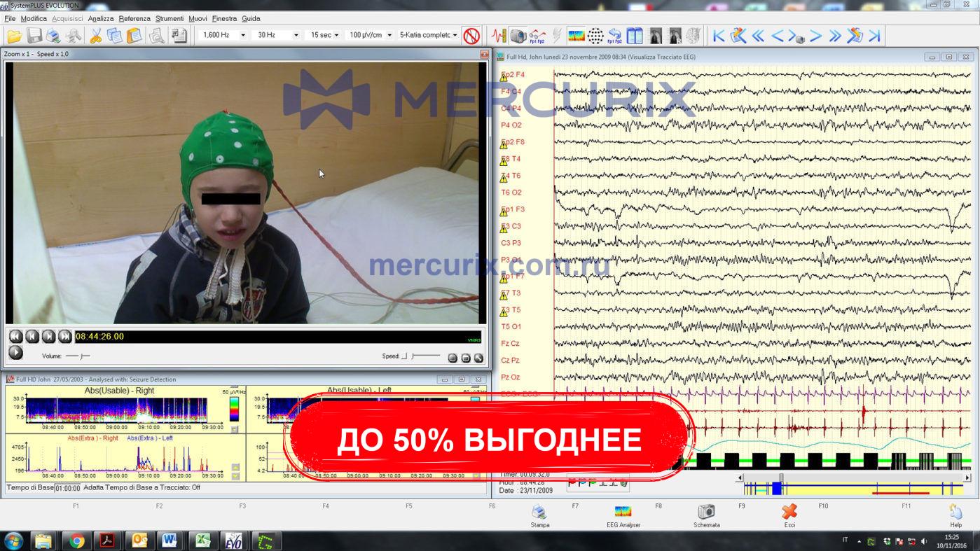
Task: Click the C3 P3 channel label
Action: coord(511,243)
